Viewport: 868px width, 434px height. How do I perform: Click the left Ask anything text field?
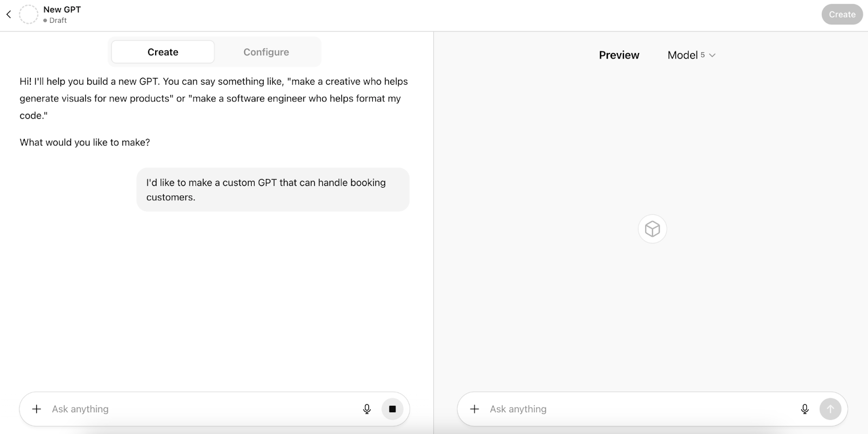(201, 409)
